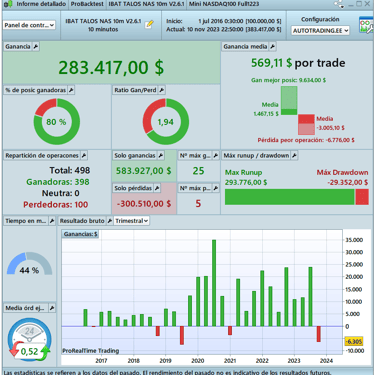Click the wrench beside Media órd ej...

coord(52,308)
